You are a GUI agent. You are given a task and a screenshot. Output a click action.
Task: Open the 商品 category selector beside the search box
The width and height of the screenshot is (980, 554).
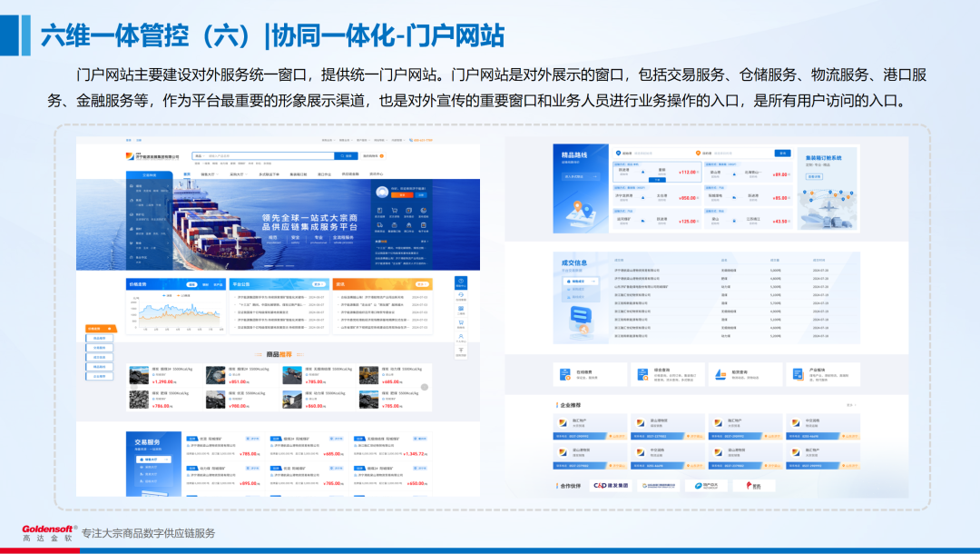coord(200,155)
